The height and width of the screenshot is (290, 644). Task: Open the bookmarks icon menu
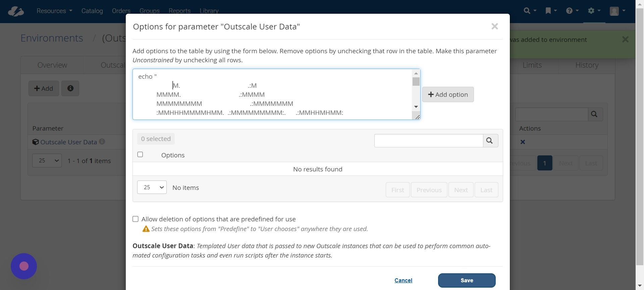click(x=551, y=11)
